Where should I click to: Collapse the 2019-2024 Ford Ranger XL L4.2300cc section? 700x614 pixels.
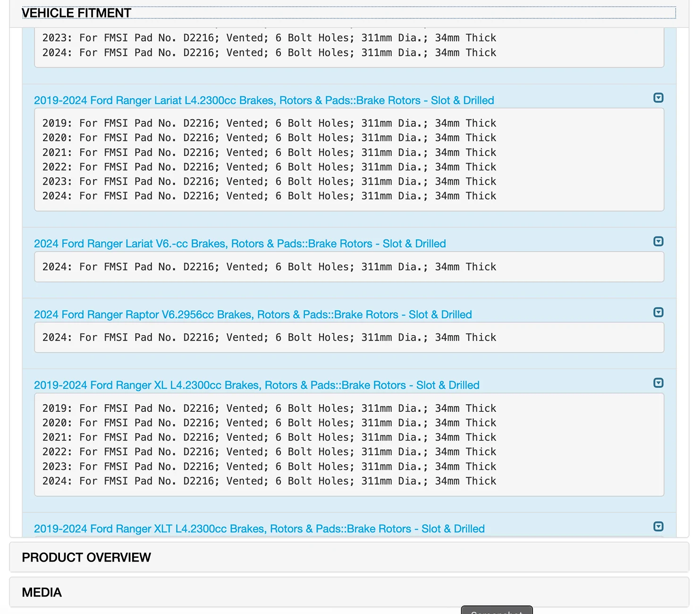pyautogui.click(x=658, y=383)
